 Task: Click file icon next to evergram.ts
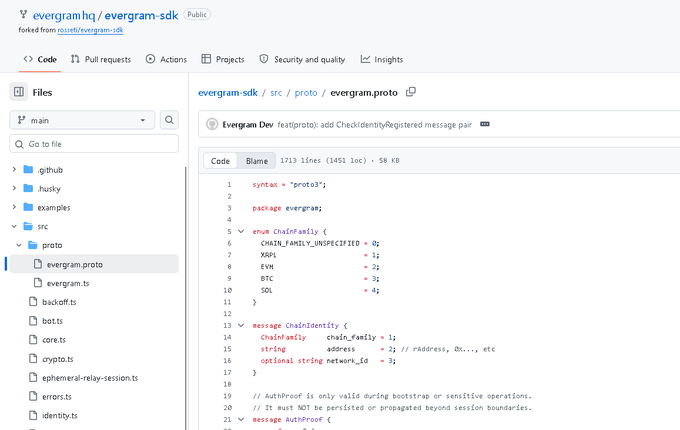38,283
